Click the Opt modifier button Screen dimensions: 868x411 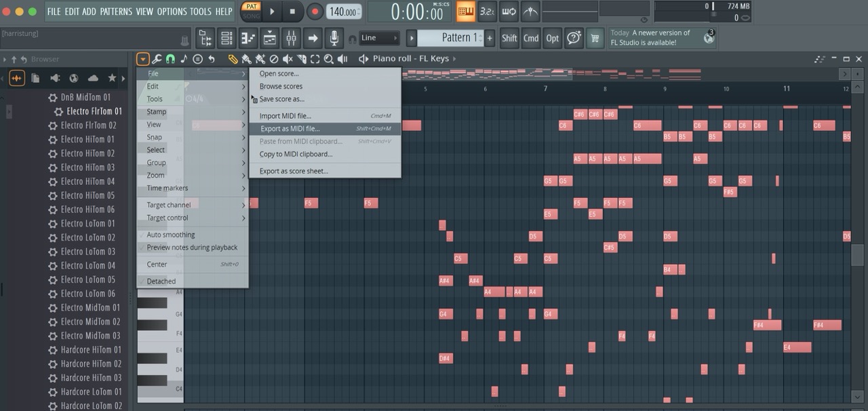click(x=553, y=38)
